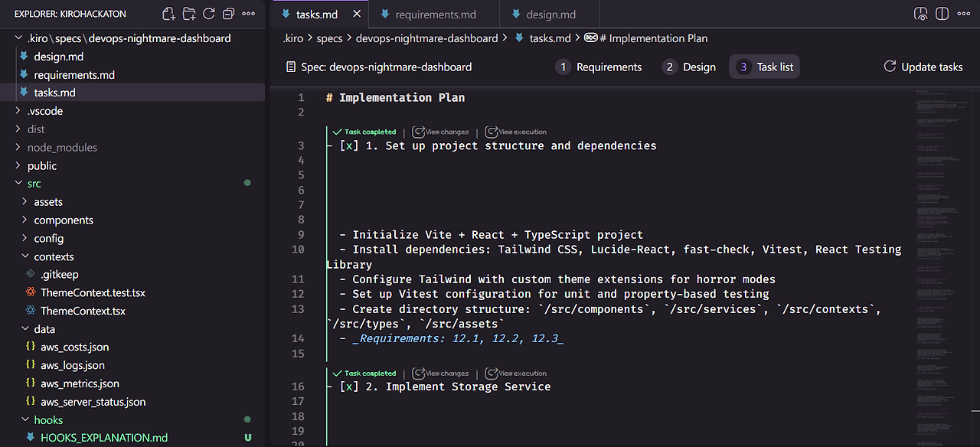Click View execution icon for task 2
980x447 pixels.
tap(492, 374)
